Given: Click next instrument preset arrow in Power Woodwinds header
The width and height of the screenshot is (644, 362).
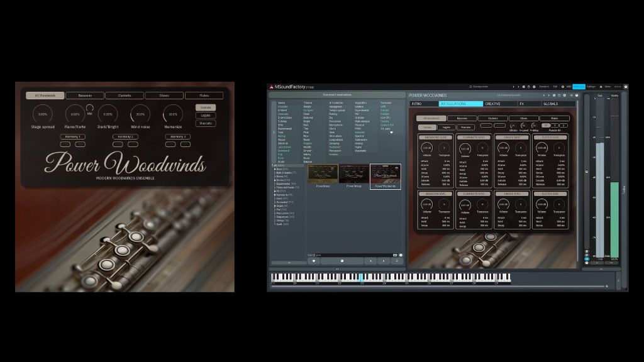Looking at the screenshot, I should (x=548, y=96).
